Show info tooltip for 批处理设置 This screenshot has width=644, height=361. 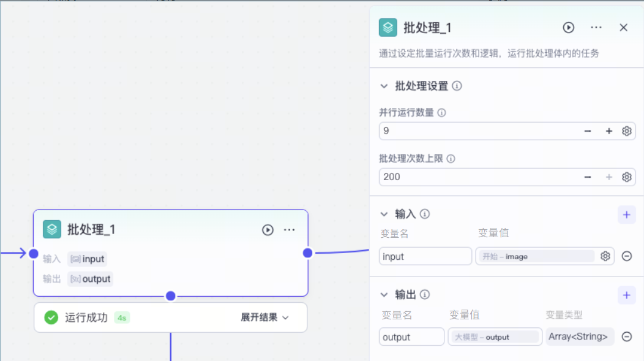coord(457,86)
